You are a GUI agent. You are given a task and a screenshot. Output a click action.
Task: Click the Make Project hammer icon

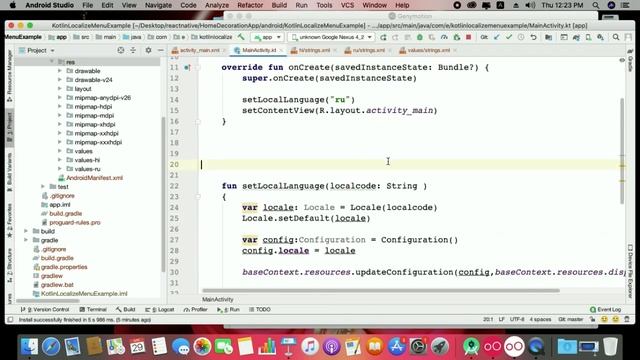coord(241,37)
